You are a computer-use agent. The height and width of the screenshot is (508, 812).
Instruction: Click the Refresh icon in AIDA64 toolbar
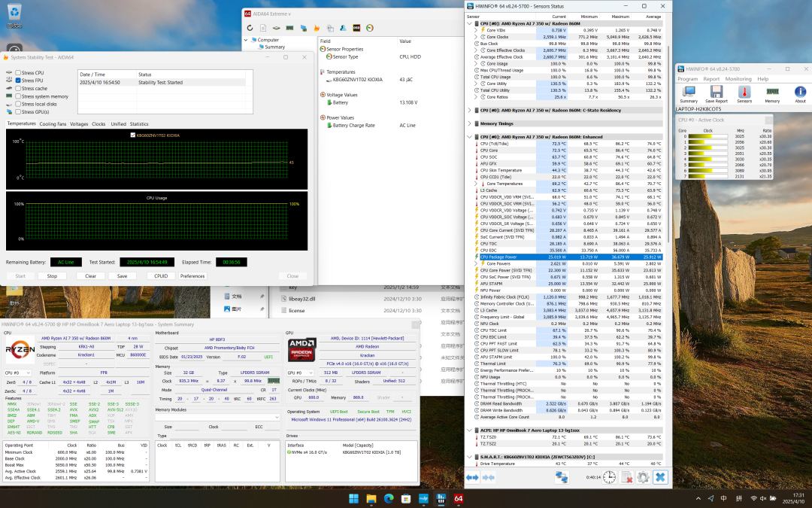point(250,28)
